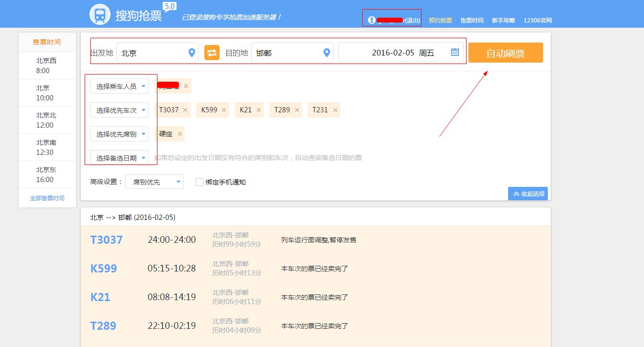Remove the T231 train tag
This screenshot has width=644, height=347.
(x=335, y=109)
